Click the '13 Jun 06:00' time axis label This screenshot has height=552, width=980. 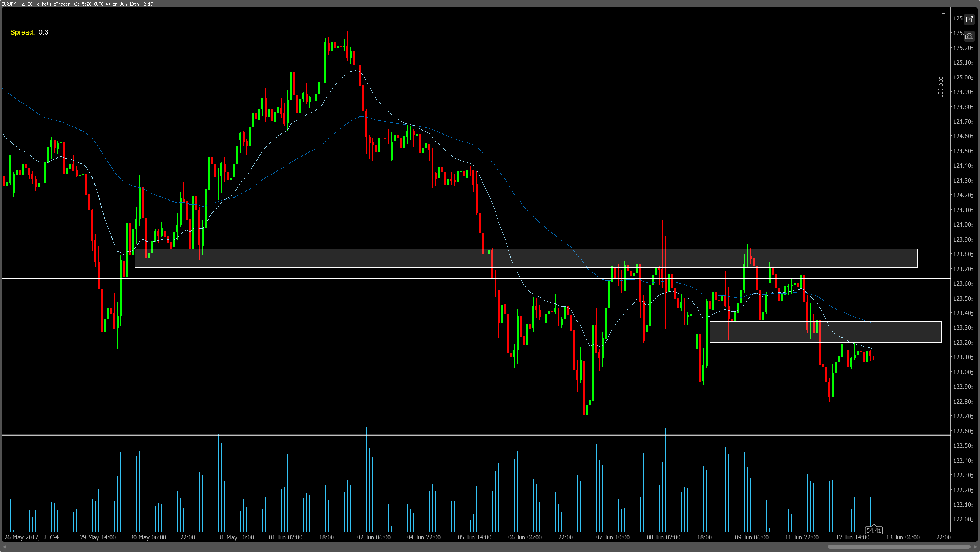pyautogui.click(x=903, y=537)
